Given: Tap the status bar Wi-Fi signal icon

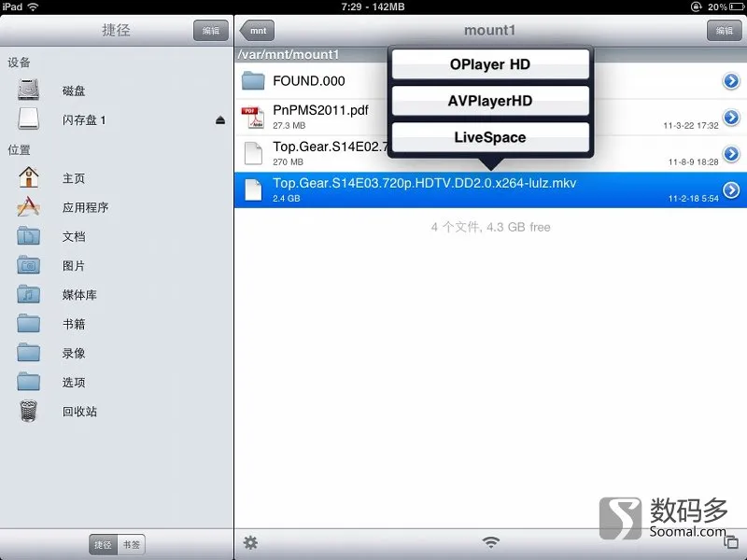Looking at the screenshot, I should tap(34, 7).
